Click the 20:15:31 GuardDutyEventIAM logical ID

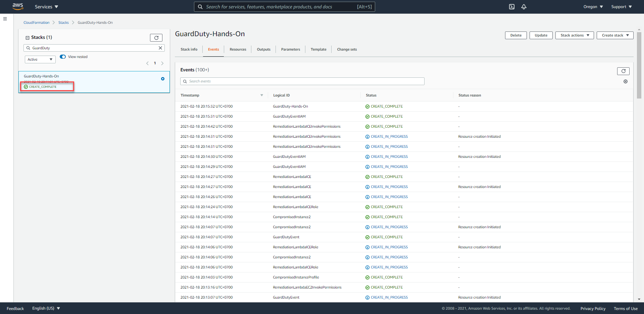click(x=289, y=116)
